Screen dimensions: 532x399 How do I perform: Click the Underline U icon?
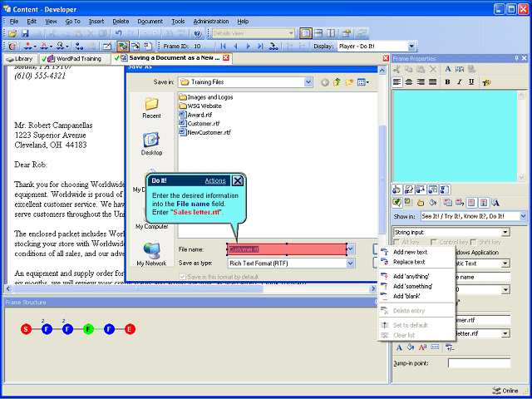pyautogui.click(x=471, y=82)
